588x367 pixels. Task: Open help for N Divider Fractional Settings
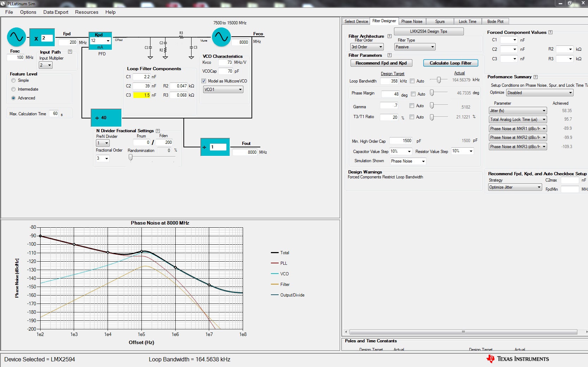pyautogui.click(x=158, y=131)
